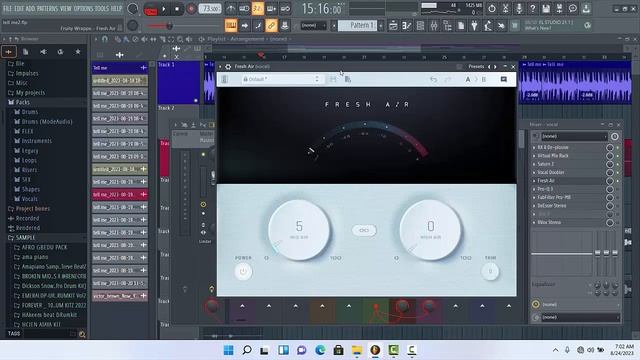The height and width of the screenshot is (360, 640).
Task: Open AFRO GBEDU PACK folder
Action: [x=44, y=247]
